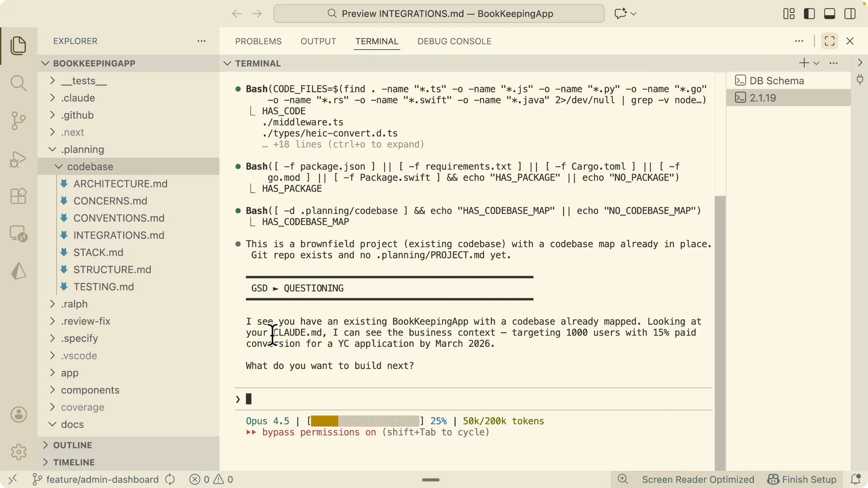Switch to the OUTPUT tab
The height and width of the screenshot is (488, 868).
click(318, 41)
